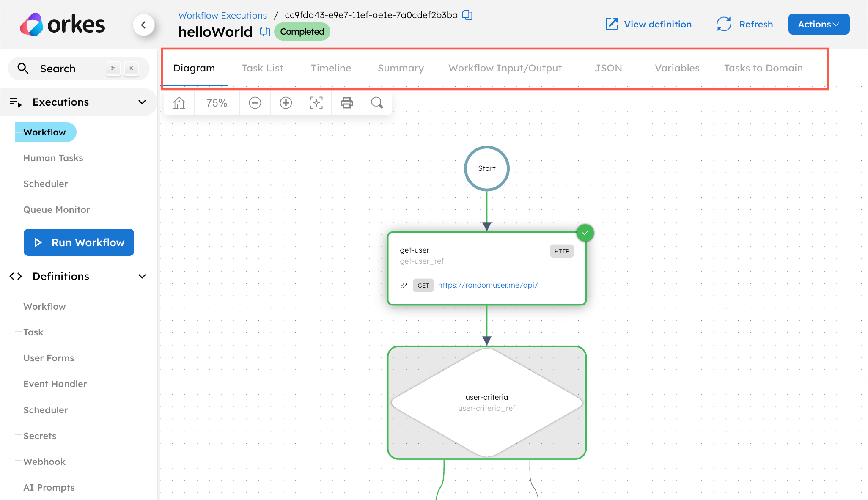
Task: Open Scheduler under Executions
Action: tap(46, 184)
